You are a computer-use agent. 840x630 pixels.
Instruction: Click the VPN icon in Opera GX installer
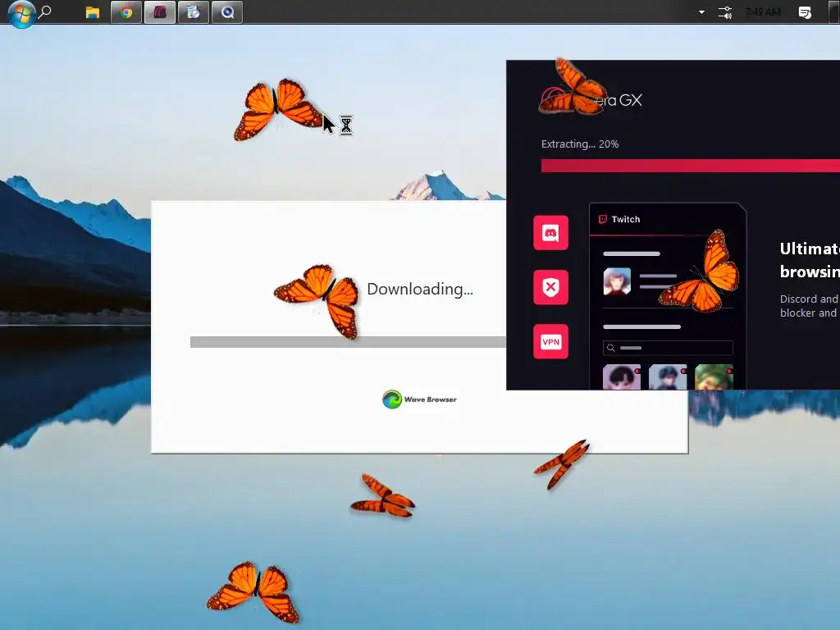(x=550, y=341)
